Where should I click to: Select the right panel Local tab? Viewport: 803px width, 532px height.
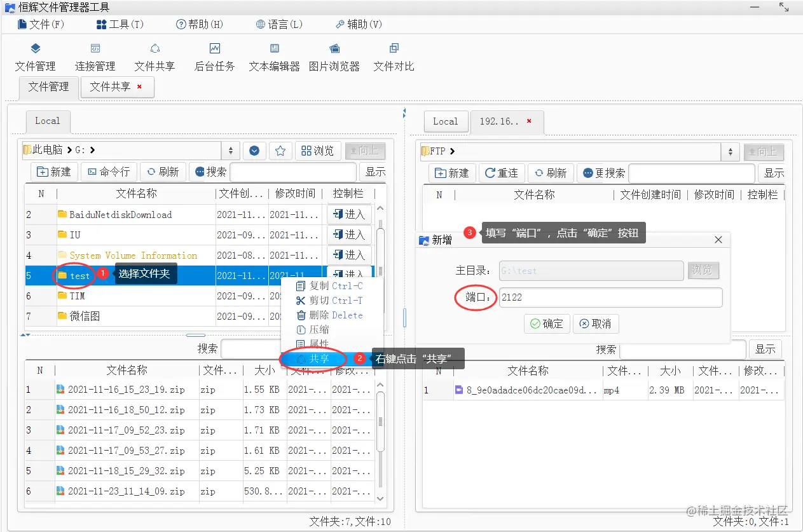click(x=445, y=122)
